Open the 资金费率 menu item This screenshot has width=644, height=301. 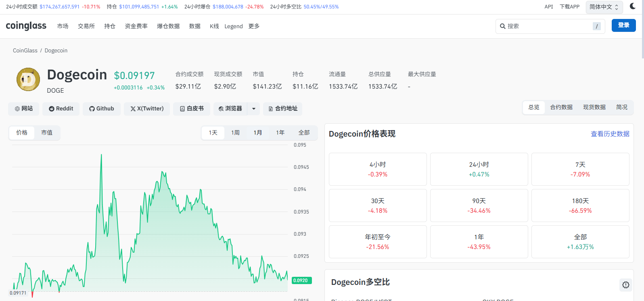pyautogui.click(x=136, y=26)
